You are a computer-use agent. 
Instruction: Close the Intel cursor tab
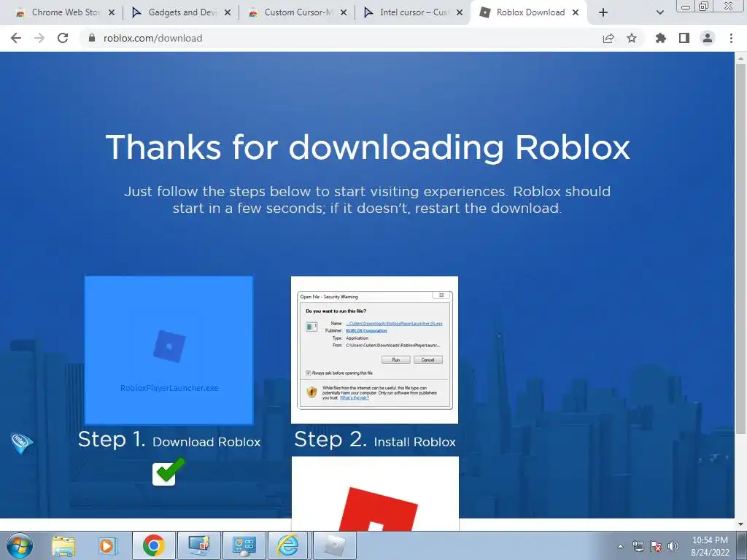460,12
